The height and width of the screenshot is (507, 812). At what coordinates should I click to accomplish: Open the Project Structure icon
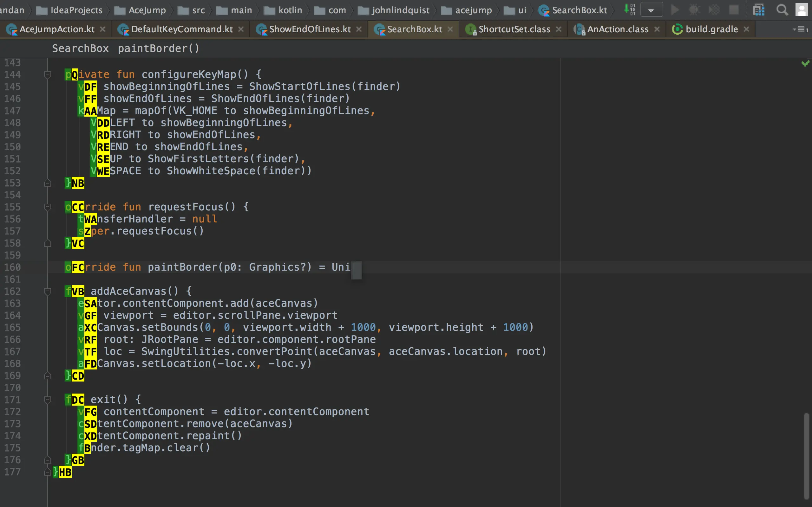point(758,10)
